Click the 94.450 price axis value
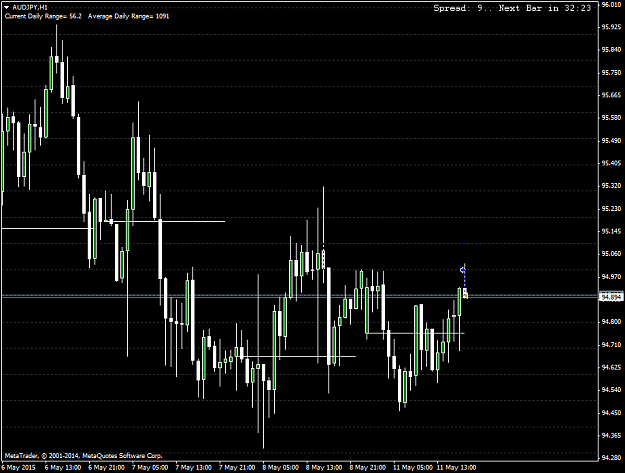Image resolution: width=625 pixels, height=473 pixels. (611, 413)
